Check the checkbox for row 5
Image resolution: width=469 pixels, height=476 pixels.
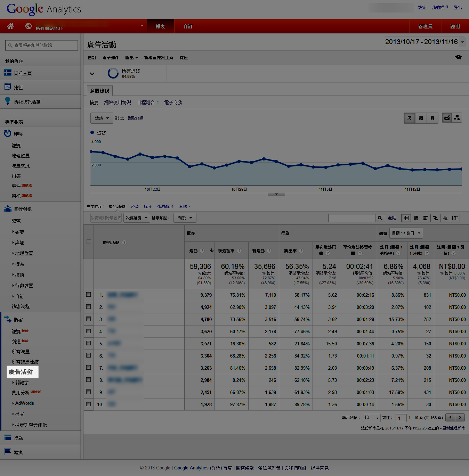click(x=89, y=343)
